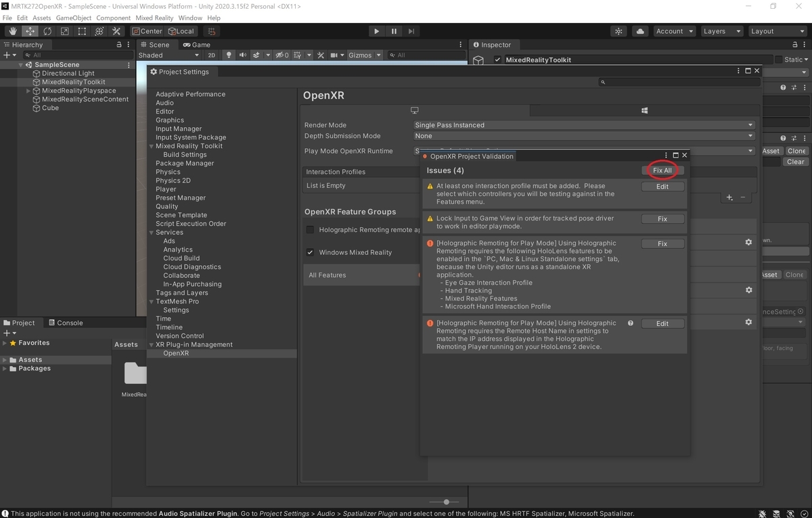Adjust the Project asset icon size slider

pyautogui.click(x=446, y=502)
